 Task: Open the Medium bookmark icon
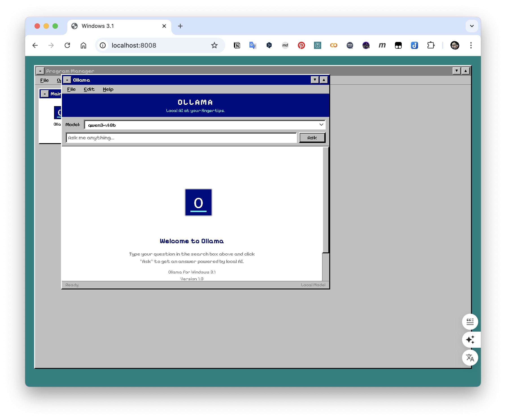point(382,45)
